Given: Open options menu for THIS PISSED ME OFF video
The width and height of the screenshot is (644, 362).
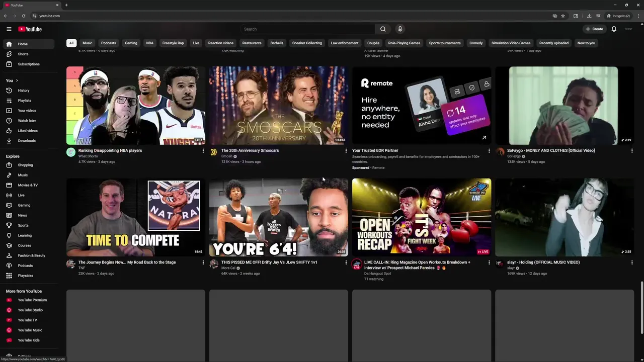Looking at the screenshot, I should [346, 262].
